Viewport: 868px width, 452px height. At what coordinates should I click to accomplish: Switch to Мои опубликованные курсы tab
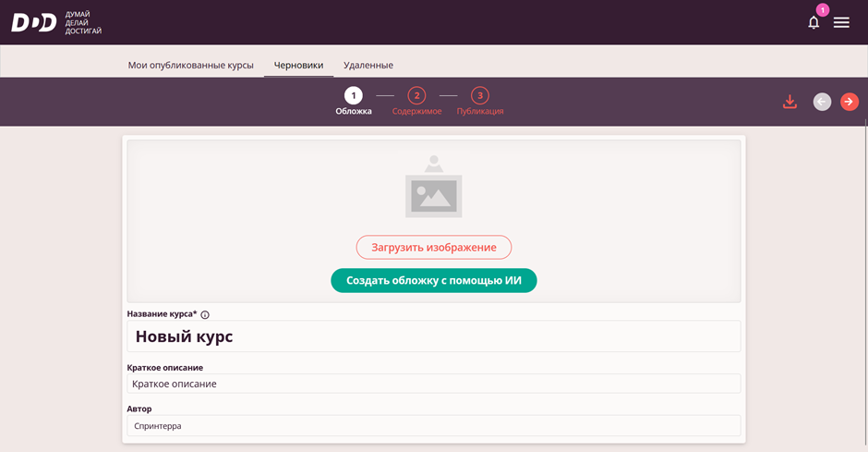point(190,65)
